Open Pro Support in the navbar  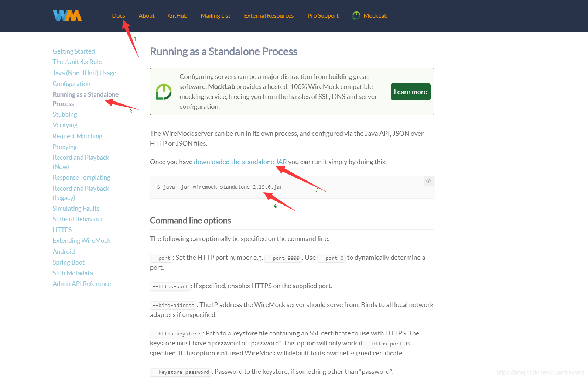(323, 15)
